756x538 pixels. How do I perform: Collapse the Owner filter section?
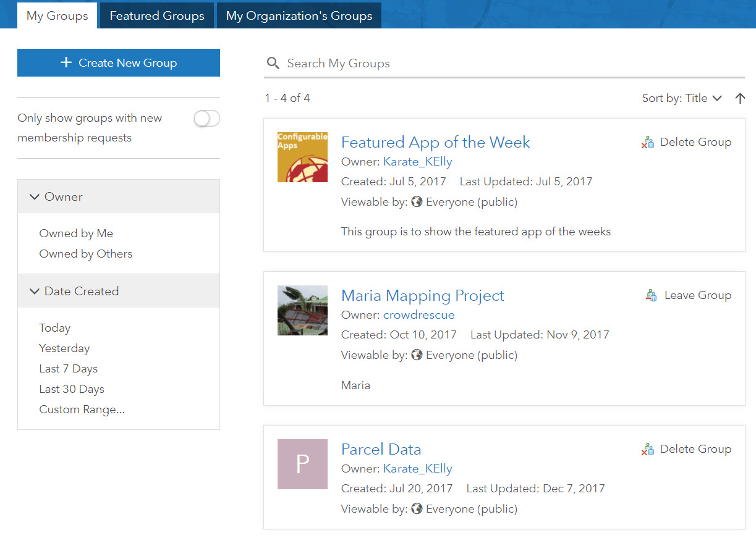click(x=35, y=197)
